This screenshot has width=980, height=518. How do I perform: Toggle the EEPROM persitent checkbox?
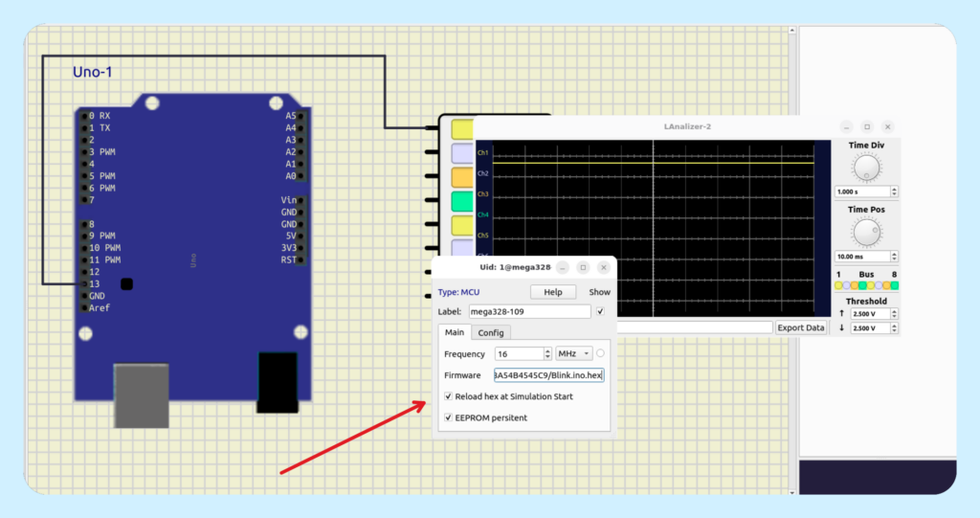(448, 417)
